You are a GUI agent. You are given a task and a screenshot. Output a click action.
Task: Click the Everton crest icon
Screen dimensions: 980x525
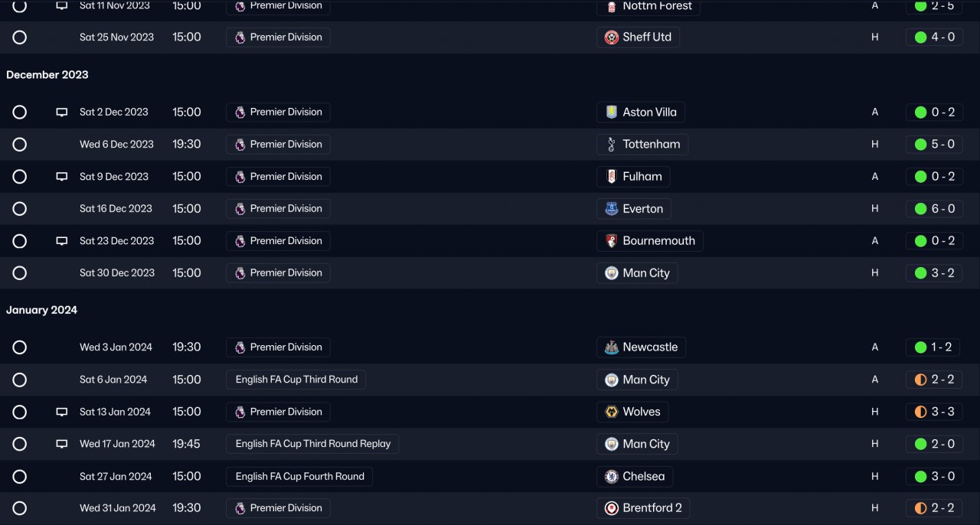tap(611, 208)
